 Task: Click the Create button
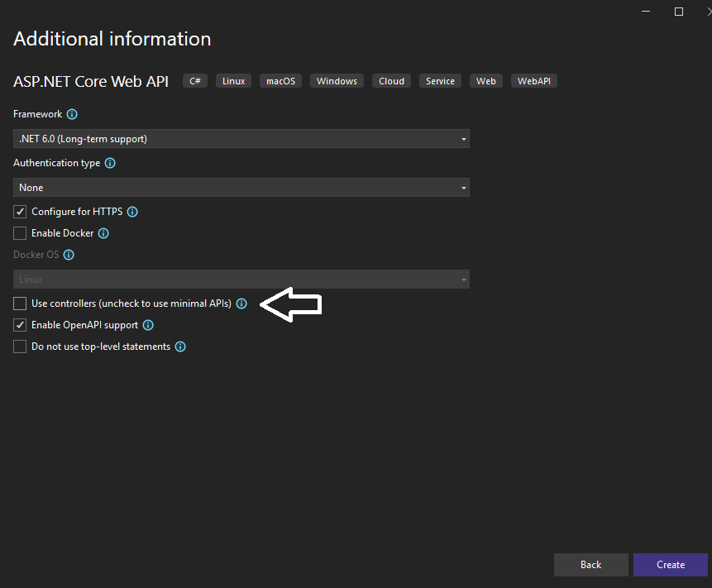click(x=671, y=565)
